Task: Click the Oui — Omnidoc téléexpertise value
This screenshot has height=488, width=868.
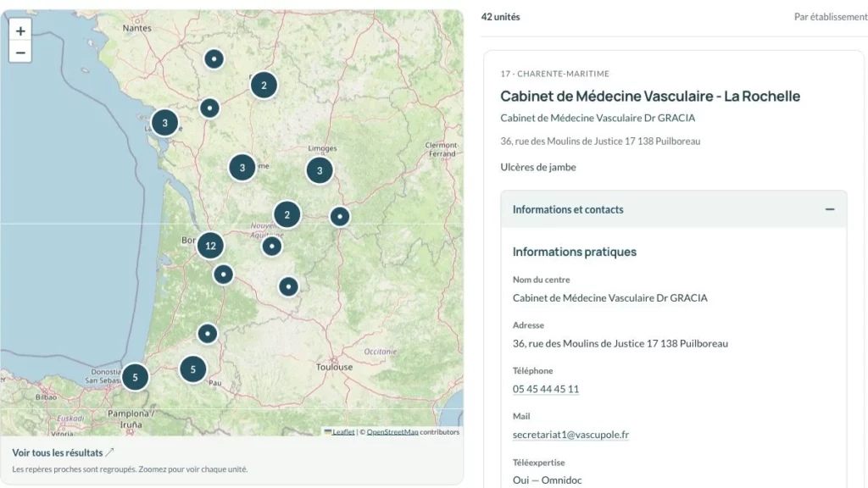Action: pos(547,480)
